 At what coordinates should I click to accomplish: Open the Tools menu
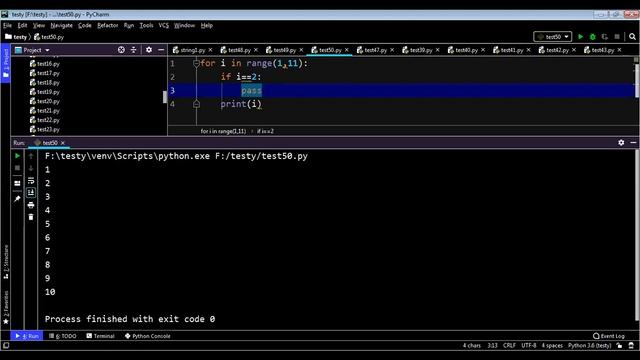point(146,25)
